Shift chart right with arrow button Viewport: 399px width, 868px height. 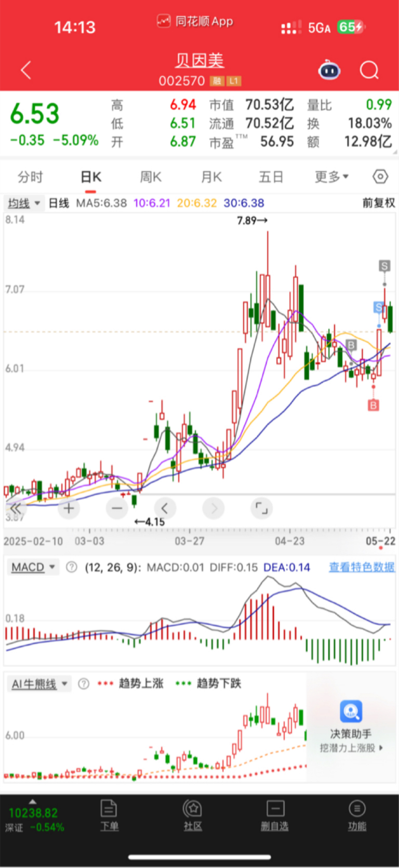point(214,508)
